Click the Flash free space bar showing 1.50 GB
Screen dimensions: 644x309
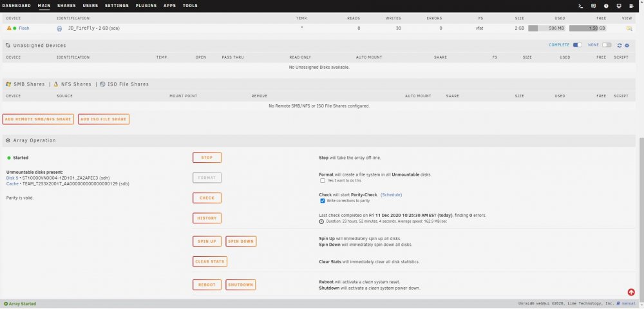(588, 28)
